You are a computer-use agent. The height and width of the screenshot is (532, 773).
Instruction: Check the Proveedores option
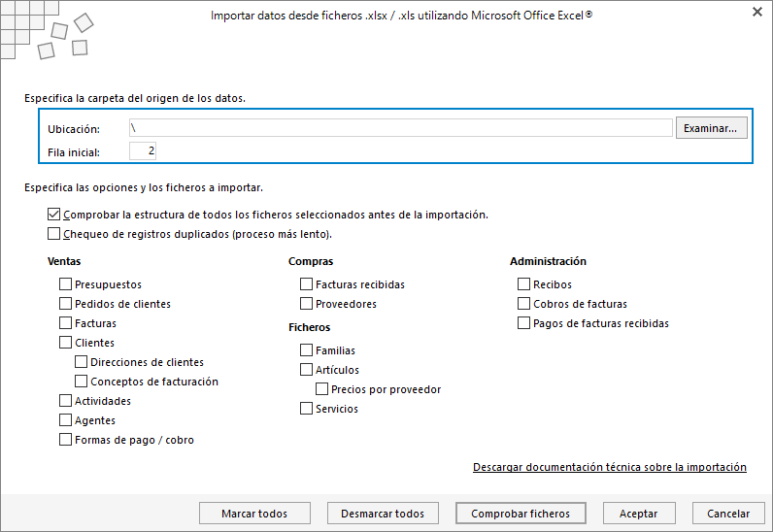(306, 303)
